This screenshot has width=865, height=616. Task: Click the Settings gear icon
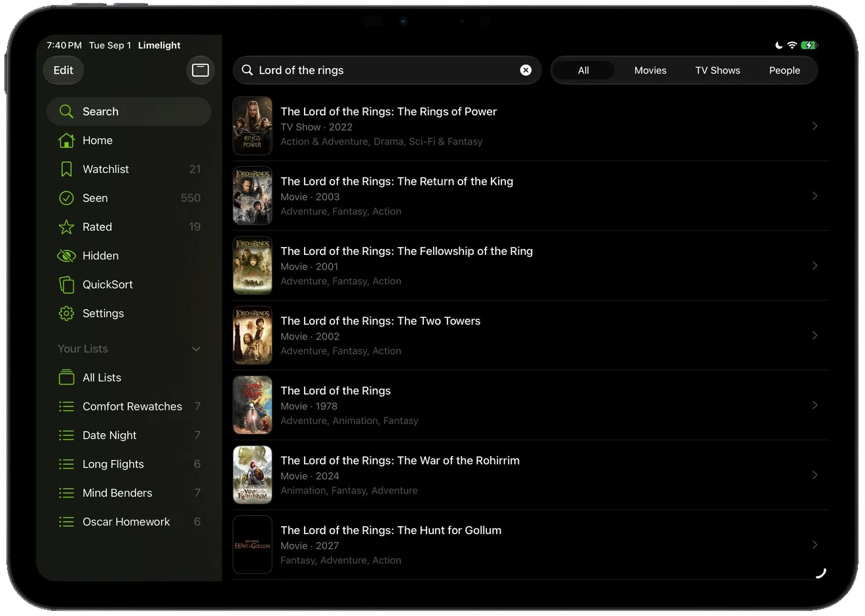click(66, 313)
